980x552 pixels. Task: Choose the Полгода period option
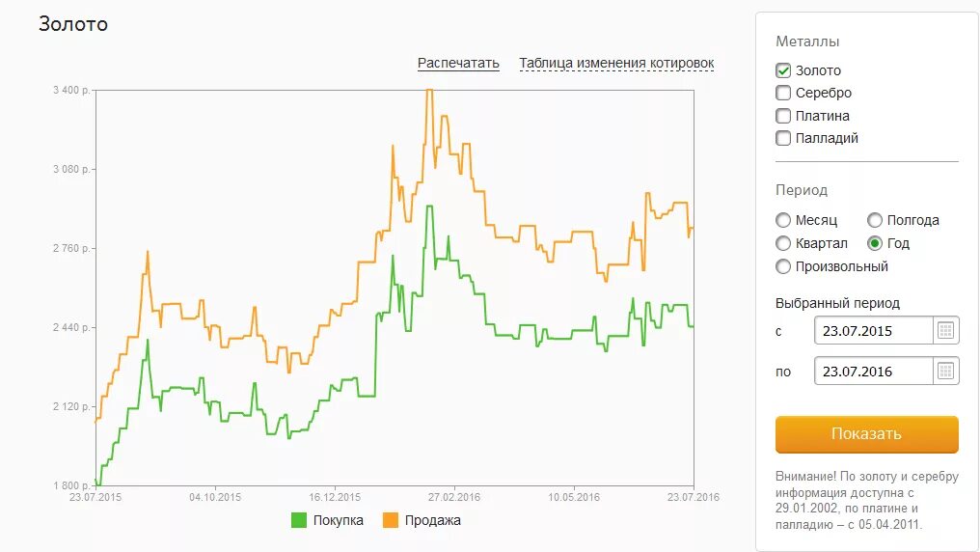875,220
